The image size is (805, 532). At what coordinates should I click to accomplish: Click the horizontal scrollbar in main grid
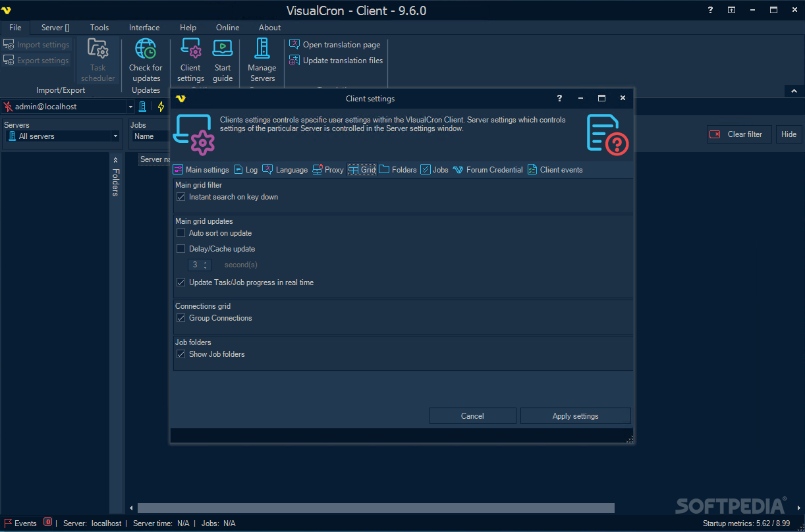click(375, 508)
